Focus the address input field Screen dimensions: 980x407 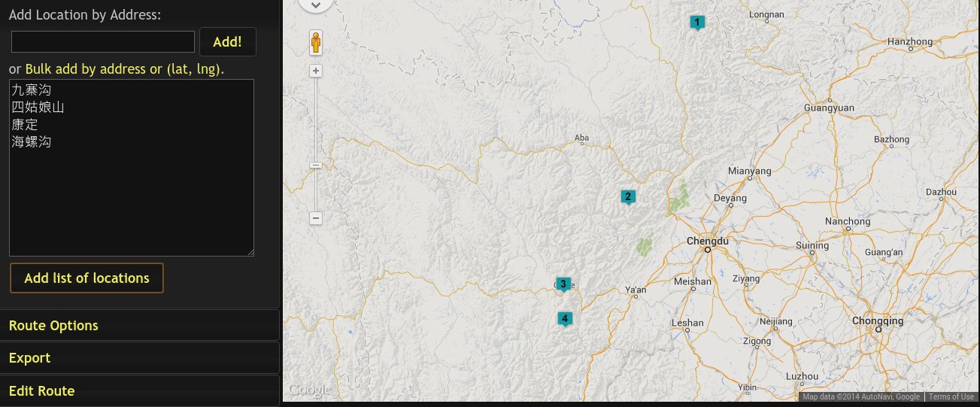(103, 41)
